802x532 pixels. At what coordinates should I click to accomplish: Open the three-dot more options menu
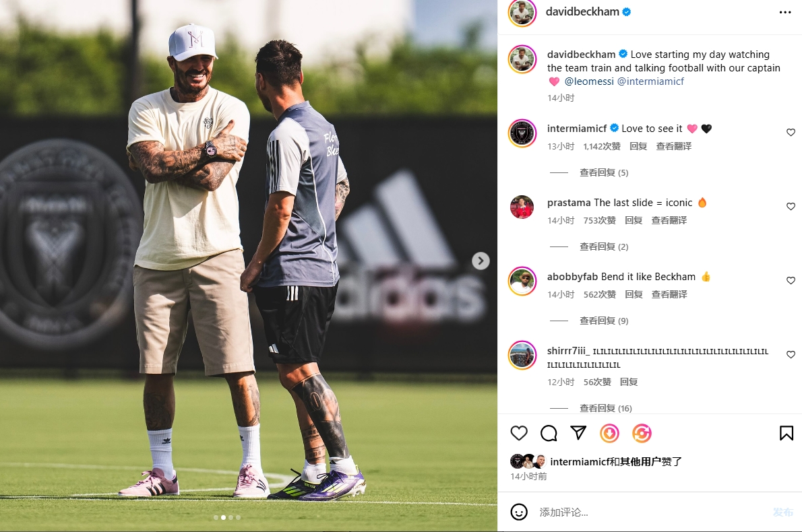(785, 12)
